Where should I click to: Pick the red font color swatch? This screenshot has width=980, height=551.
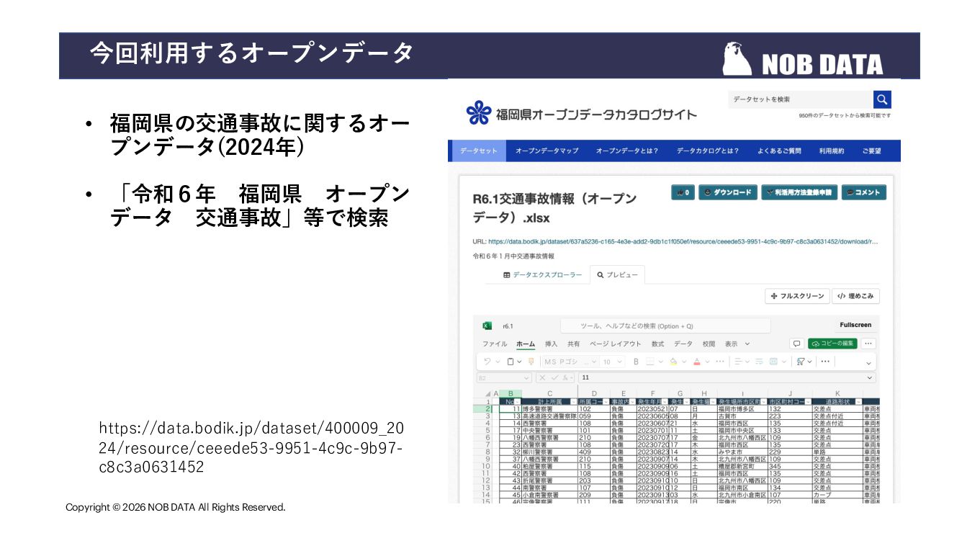point(696,362)
